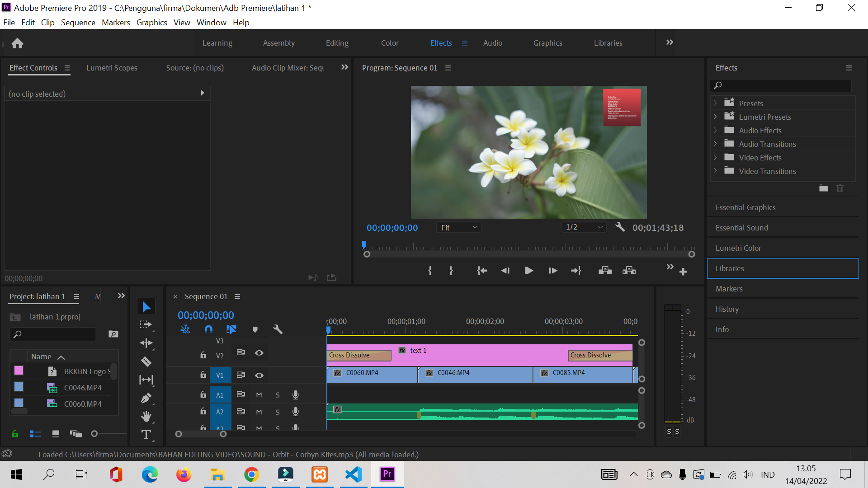This screenshot has height=488, width=868.
Task: Select the Pen tool
Action: click(x=146, y=398)
